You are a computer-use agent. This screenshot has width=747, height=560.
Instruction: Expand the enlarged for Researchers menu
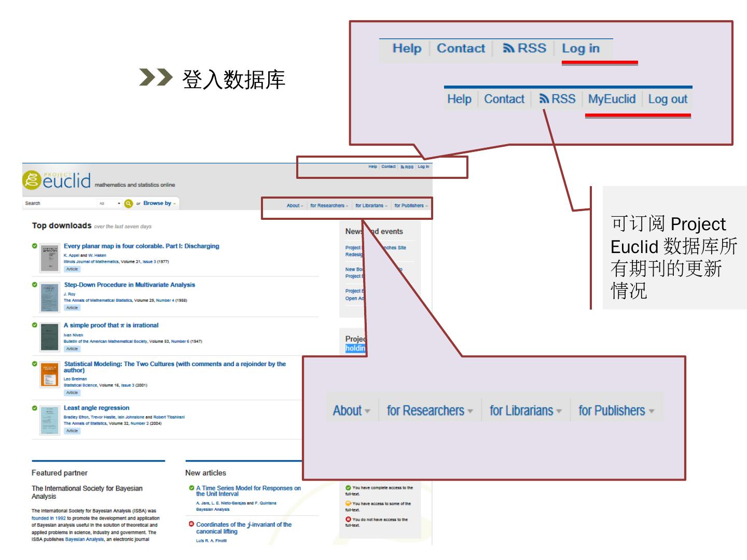coord(430,411)
